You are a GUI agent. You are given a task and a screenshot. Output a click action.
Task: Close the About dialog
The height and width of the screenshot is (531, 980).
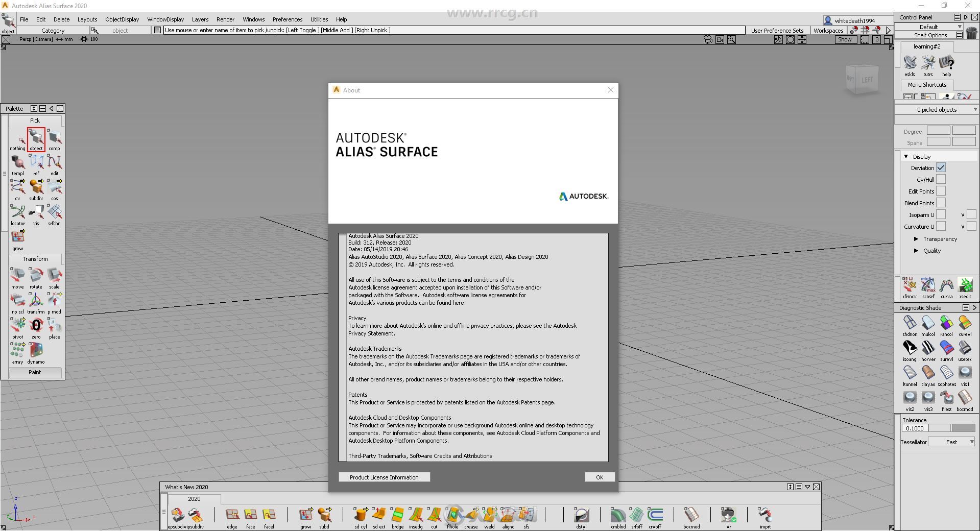610,90
